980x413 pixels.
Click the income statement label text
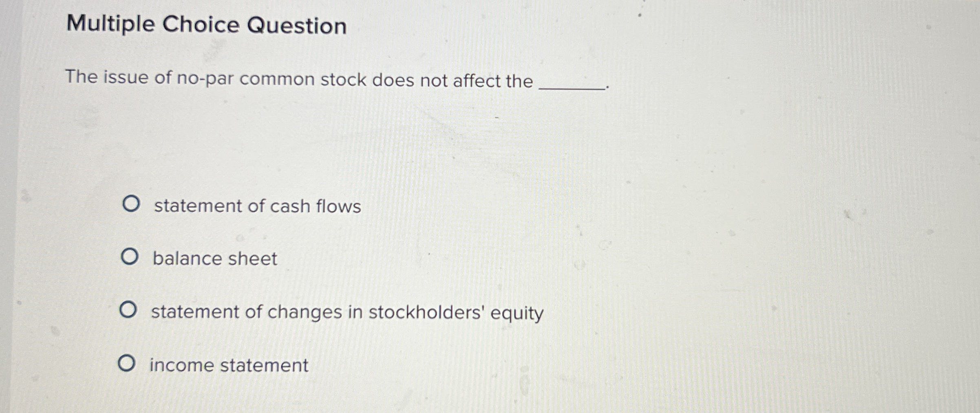[228, 365]
